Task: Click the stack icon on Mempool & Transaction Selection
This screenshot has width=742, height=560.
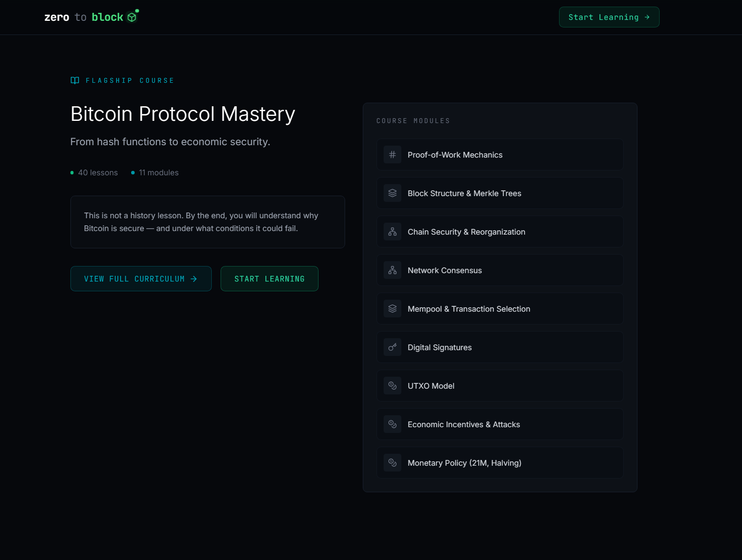Action: tap(392, 309)
